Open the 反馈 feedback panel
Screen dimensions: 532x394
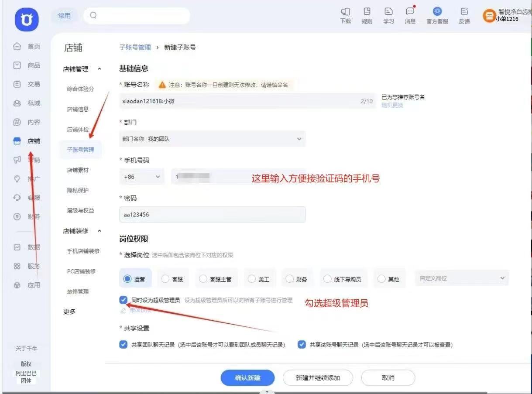point(464,15)
